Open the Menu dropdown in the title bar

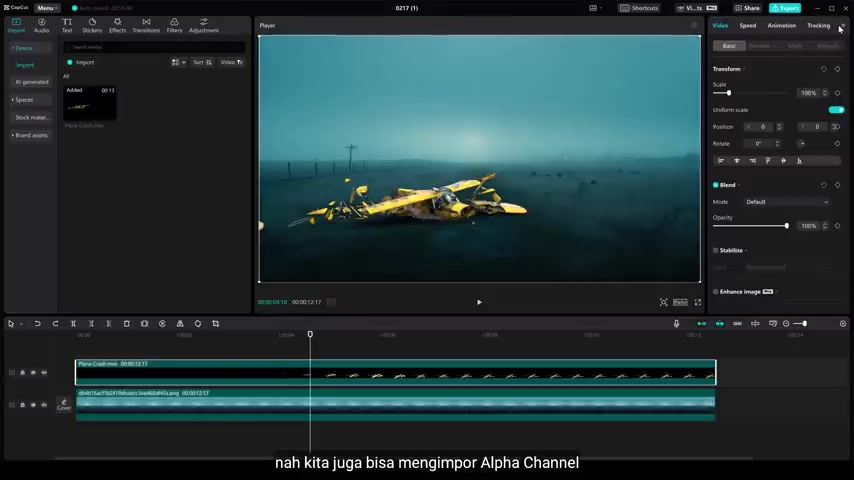point(47,8)
